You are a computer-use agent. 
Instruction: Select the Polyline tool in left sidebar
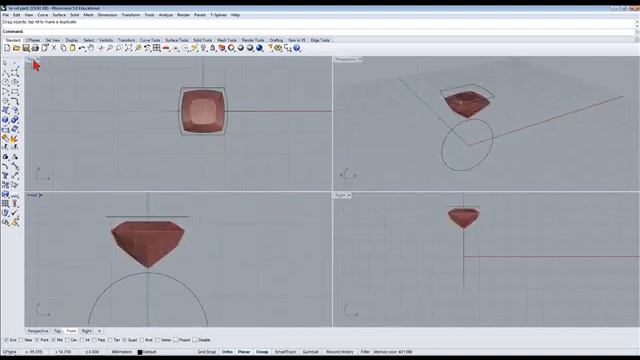(x=5, y=73)
